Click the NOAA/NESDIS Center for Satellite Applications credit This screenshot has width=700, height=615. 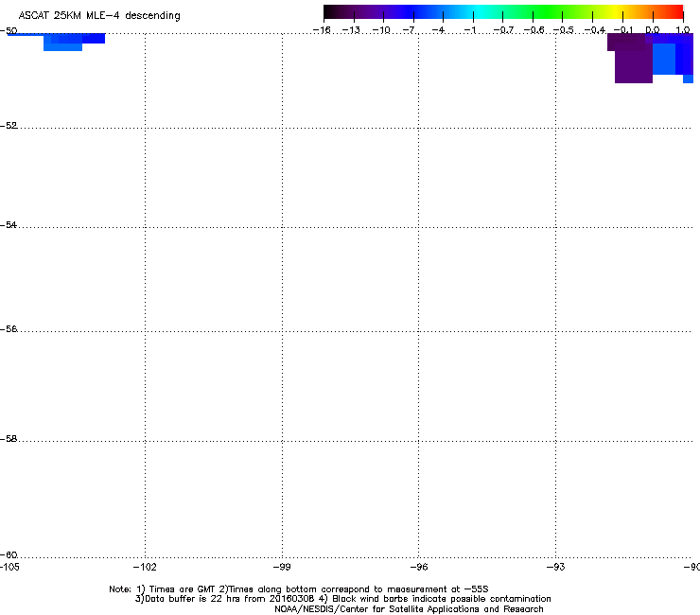(409, 609)
